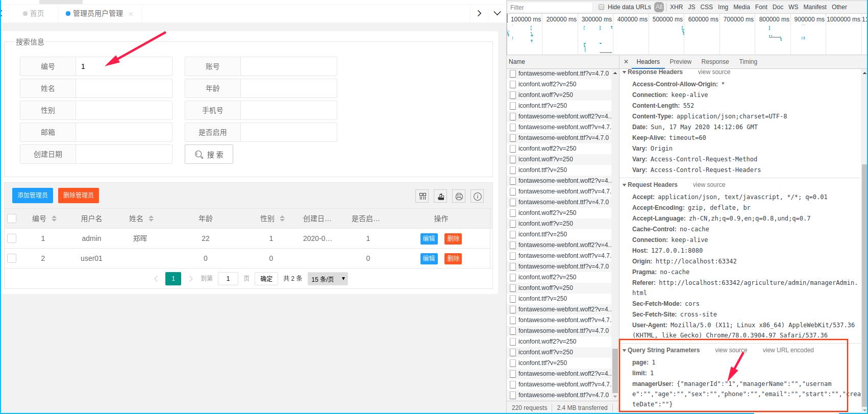Go to next page arrow in pagination
The image size is (868, 414).
[191, 279]
